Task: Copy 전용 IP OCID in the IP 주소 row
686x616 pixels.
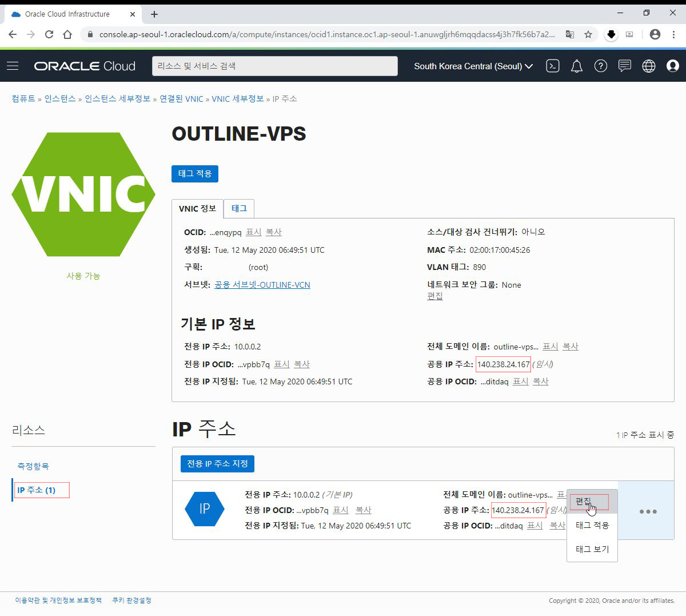Action: [364, 510]
